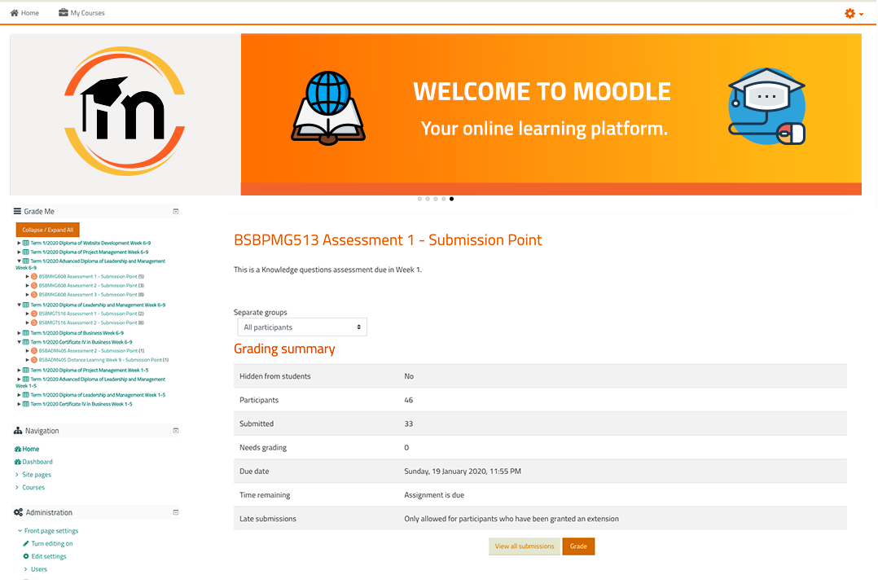Hide the Grade Me block
Screen dimensions: 878x588
(176, 211)
